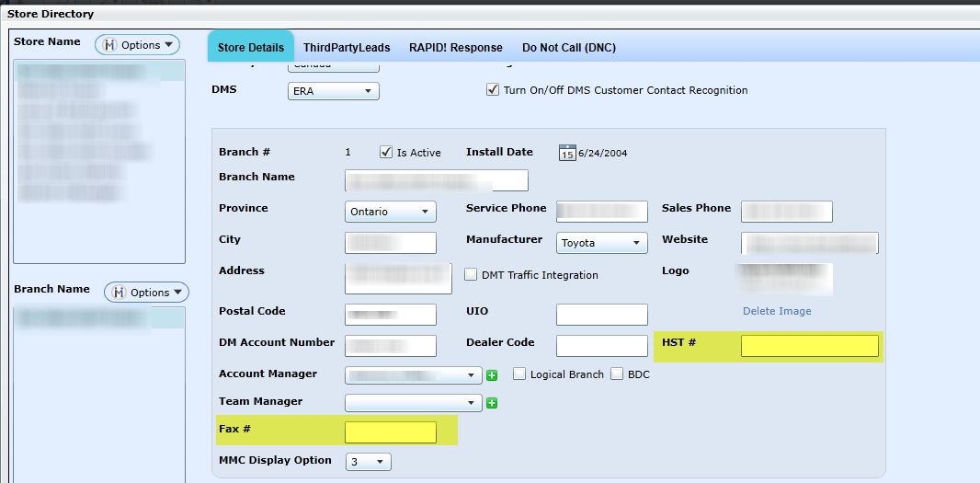Open Manufacturer dropdown showing Toyota

[602, 243]
